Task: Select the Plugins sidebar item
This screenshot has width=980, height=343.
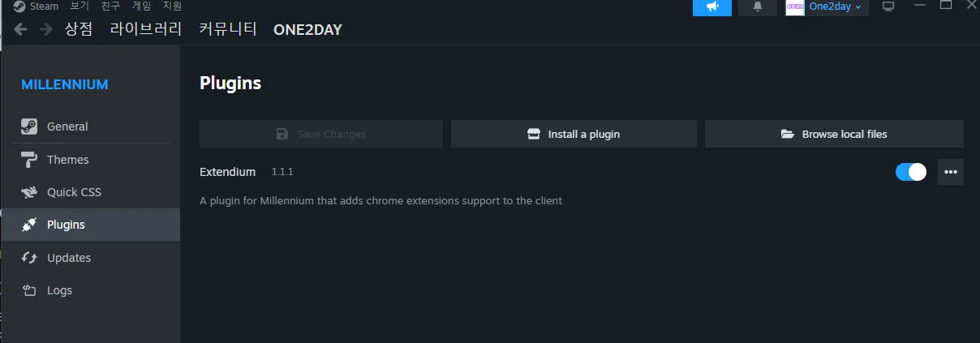Action: (90, 225)
